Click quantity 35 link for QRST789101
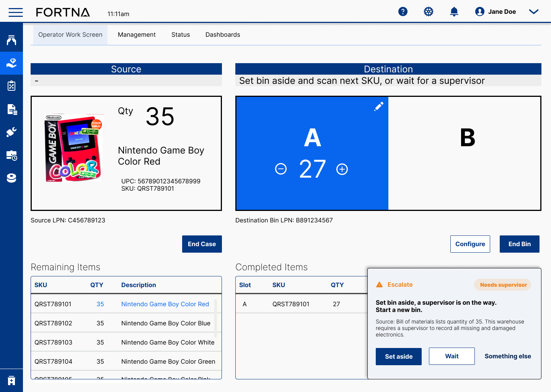 pos(100,304)
